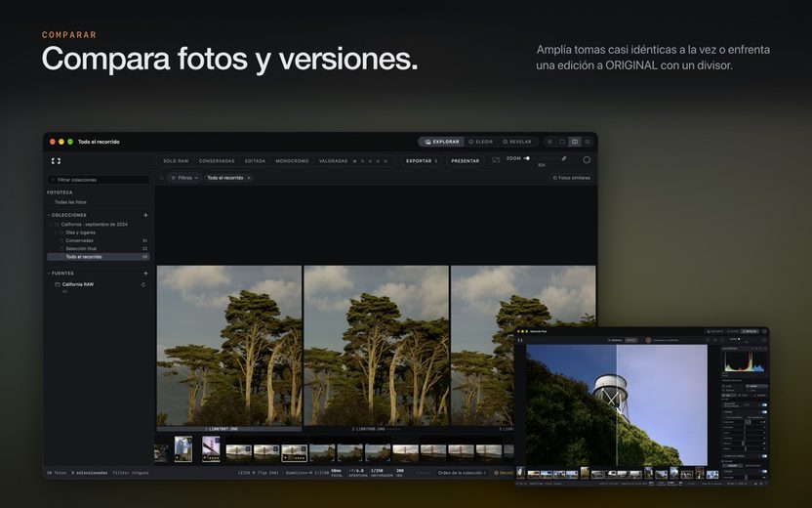Open Orden de la colección sort dropdown
Viewport: 812px width, 508px height.
point(462,473)
